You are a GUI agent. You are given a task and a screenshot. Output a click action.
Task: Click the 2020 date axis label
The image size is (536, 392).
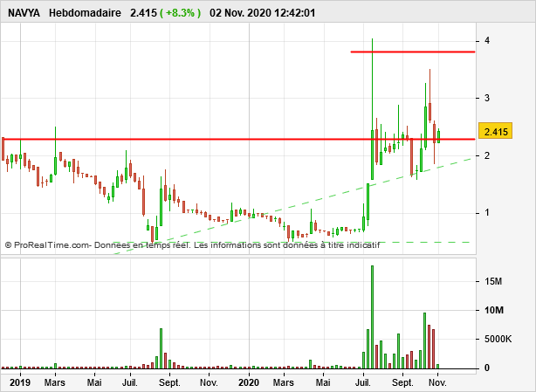(x=249, y=382)
